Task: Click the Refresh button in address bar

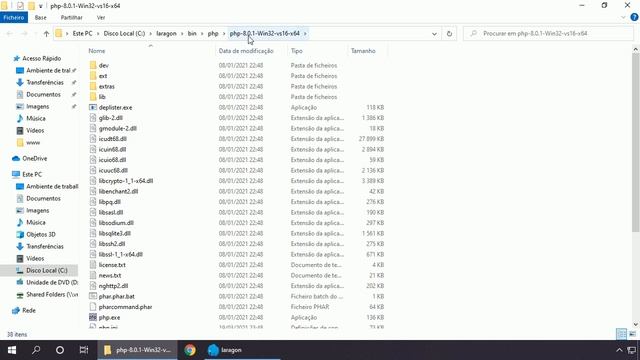Action: point(449,33)
